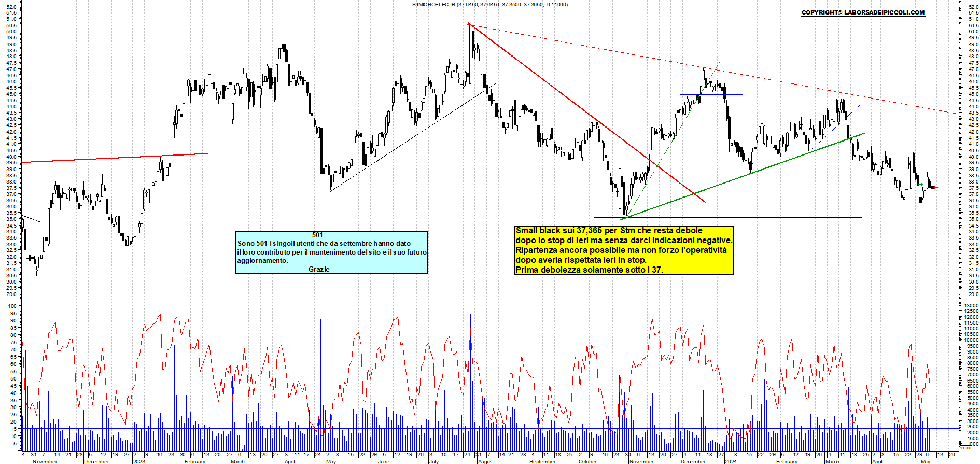Click the '2024' year label on time axis
The image size is (980, 464).
tap(731, 461)
